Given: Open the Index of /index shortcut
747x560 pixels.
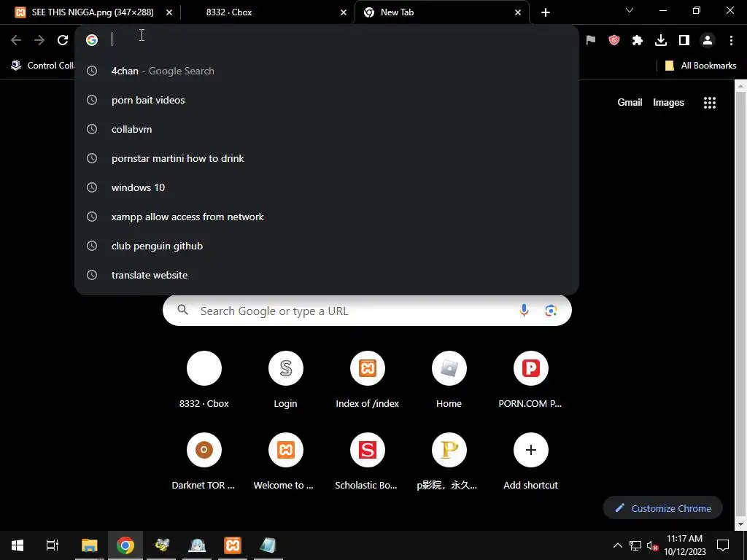Looking at the screenshot, I should [x=368, y=380].
